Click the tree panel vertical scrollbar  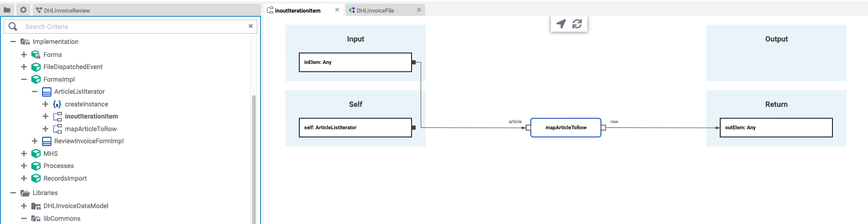(254, 159)
